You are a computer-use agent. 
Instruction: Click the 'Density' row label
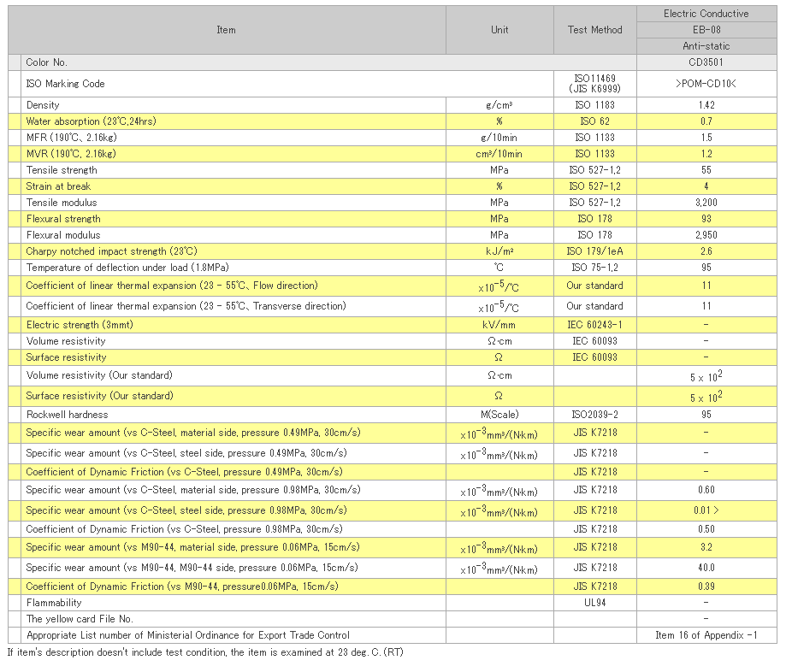[x=43, y=105]
